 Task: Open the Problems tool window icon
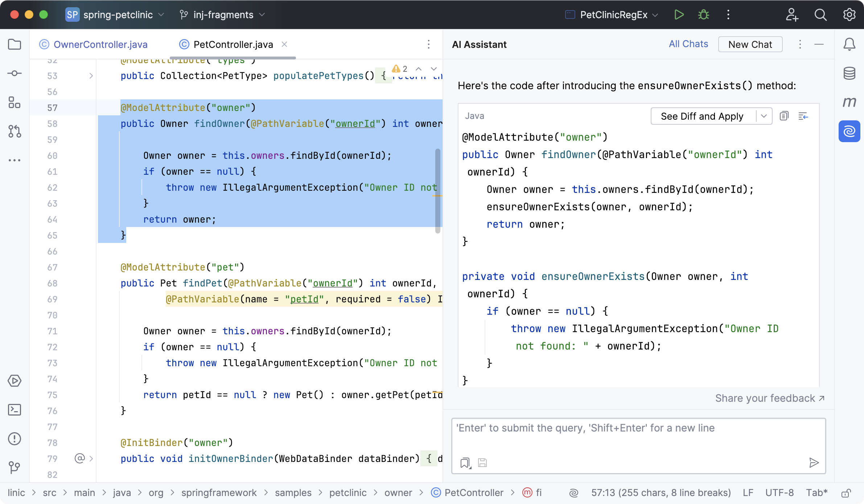pos(15,439)
